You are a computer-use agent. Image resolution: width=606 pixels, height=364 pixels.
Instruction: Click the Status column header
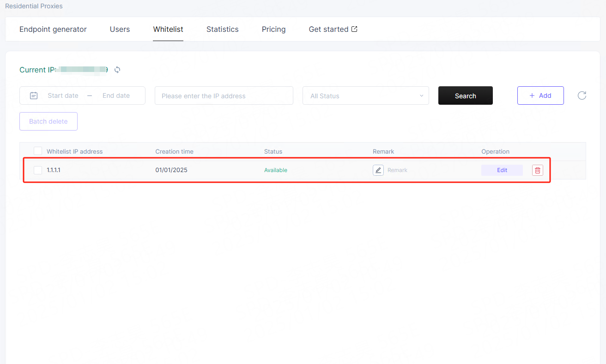click(273, 151)
